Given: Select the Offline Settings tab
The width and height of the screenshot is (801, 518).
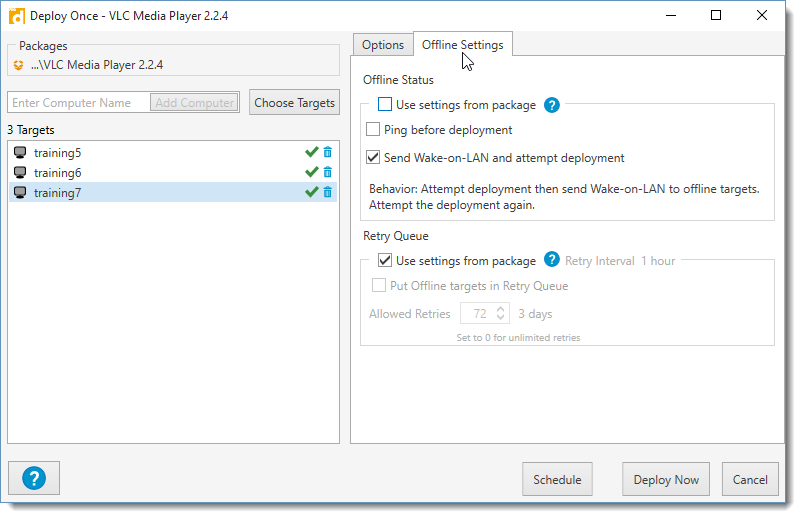Looking at the screenshot, I should (462, 45).
